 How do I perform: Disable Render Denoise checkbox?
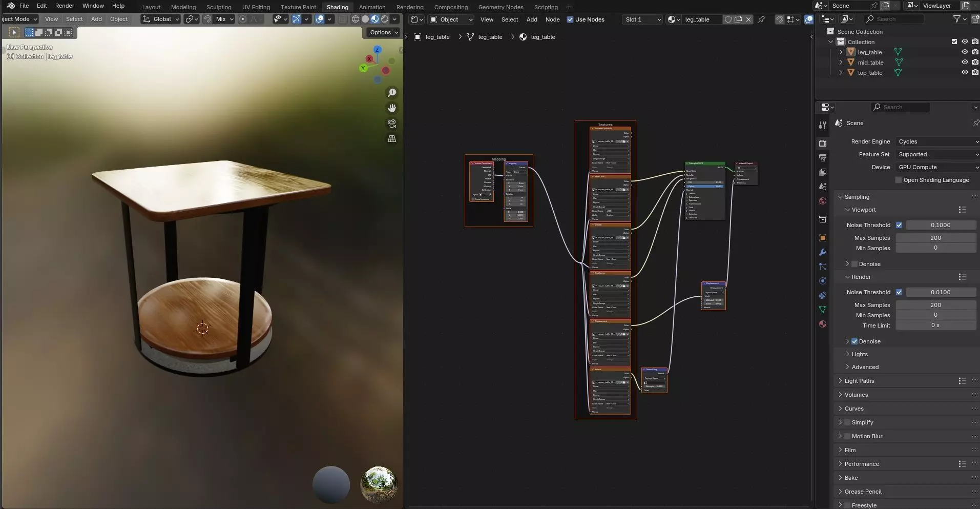point(854,341)
